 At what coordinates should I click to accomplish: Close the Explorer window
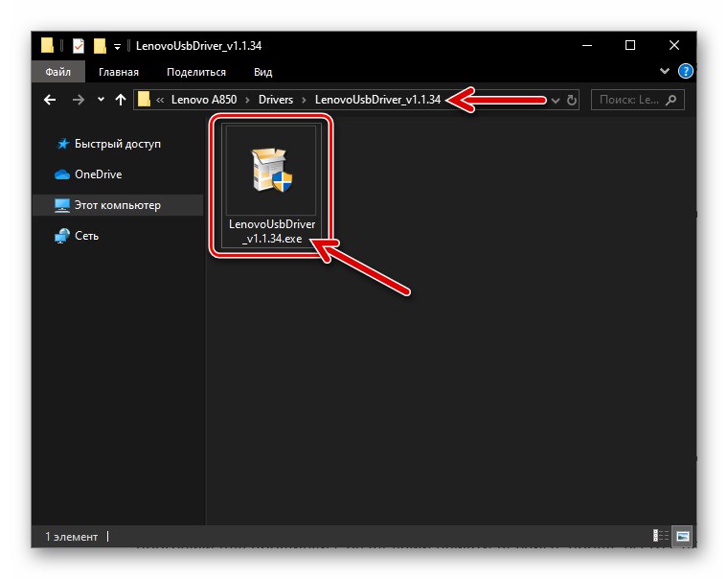[x=674, y=46]
